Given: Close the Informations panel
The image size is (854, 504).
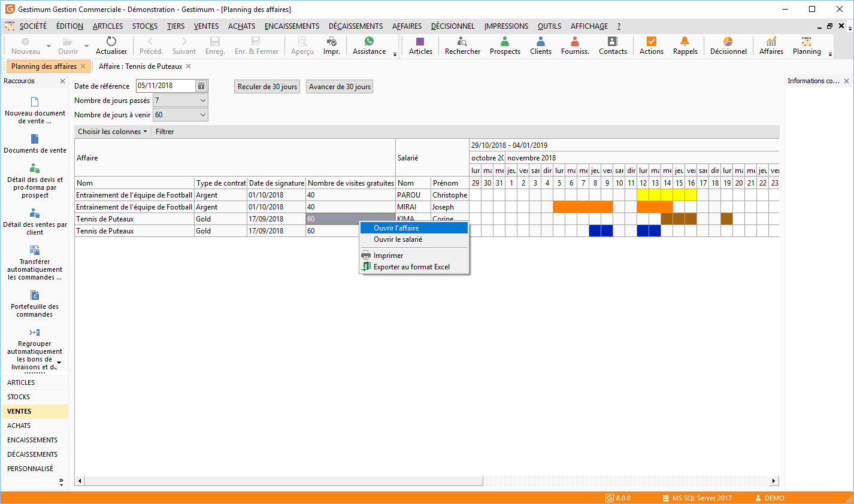Looking at the screenshot, I should pos(846,81).
